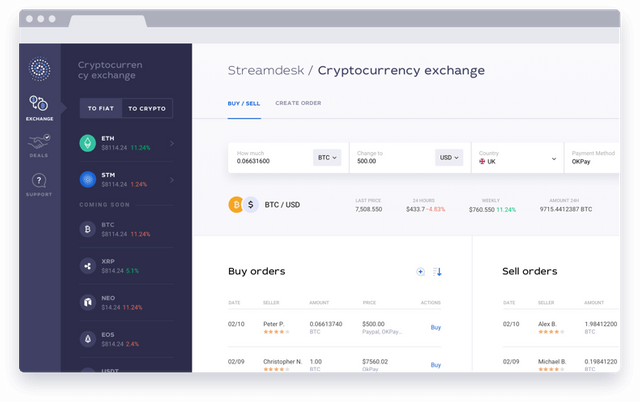Click the blue STM coin icon
Image resolution: width=640 pixels, height=402 pixels.
[x=87, y=180]
